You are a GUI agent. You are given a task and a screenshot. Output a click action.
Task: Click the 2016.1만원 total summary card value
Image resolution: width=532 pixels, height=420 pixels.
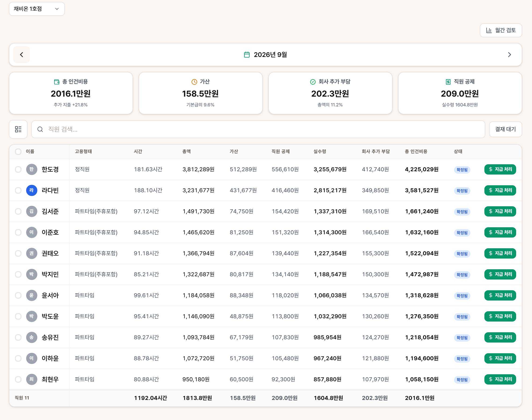[x=71, y=94]
